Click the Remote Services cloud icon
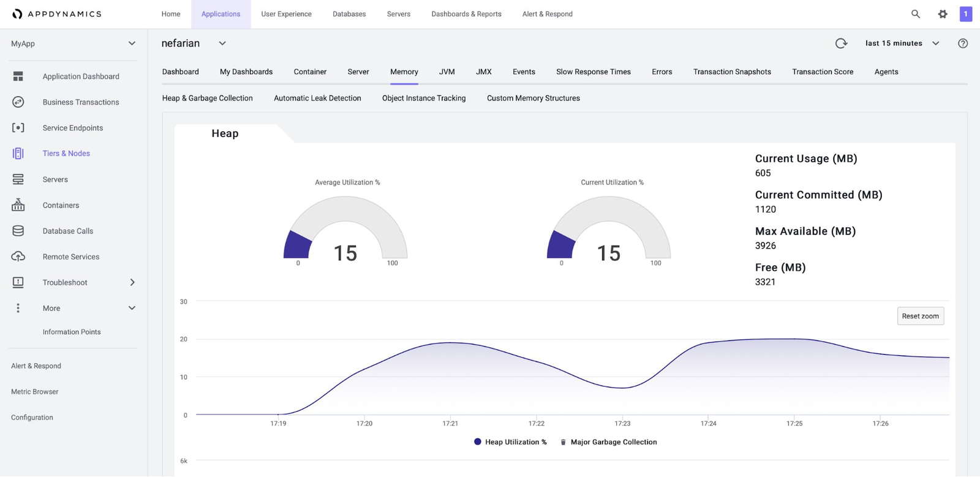 coord(18,256)
